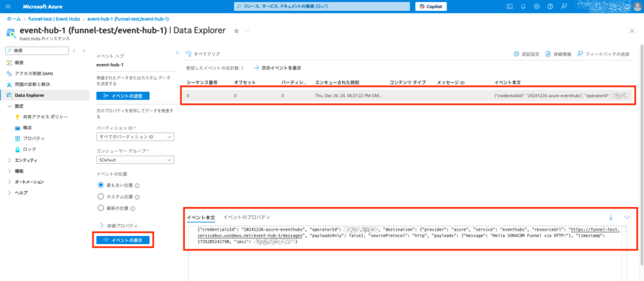The width and height of the screenshot is (644, 281).
Task: Select 最新の位置 radio option
Action: coord(101,208)
